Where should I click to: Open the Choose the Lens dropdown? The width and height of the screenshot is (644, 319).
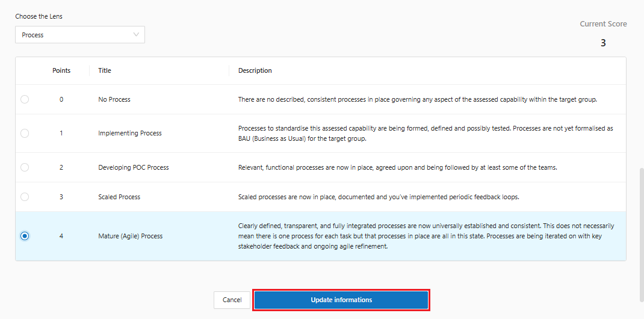pyautogui.click(x=79, y=35)
